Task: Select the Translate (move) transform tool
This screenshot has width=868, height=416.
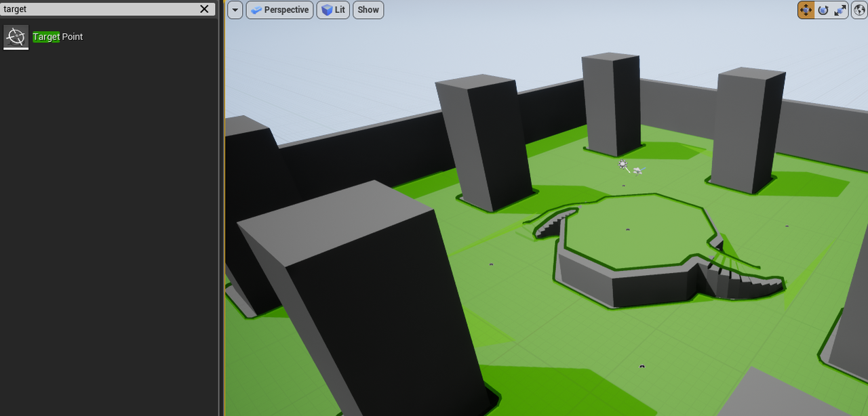Action: point(806,10)
